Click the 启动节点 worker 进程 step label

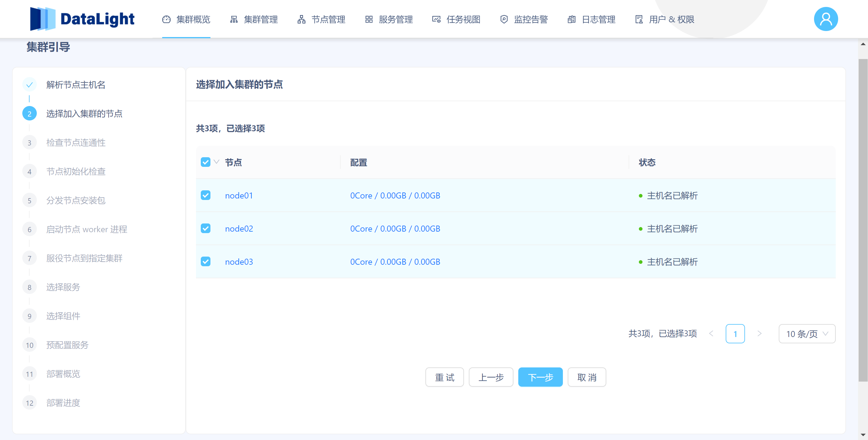(87, 229)
